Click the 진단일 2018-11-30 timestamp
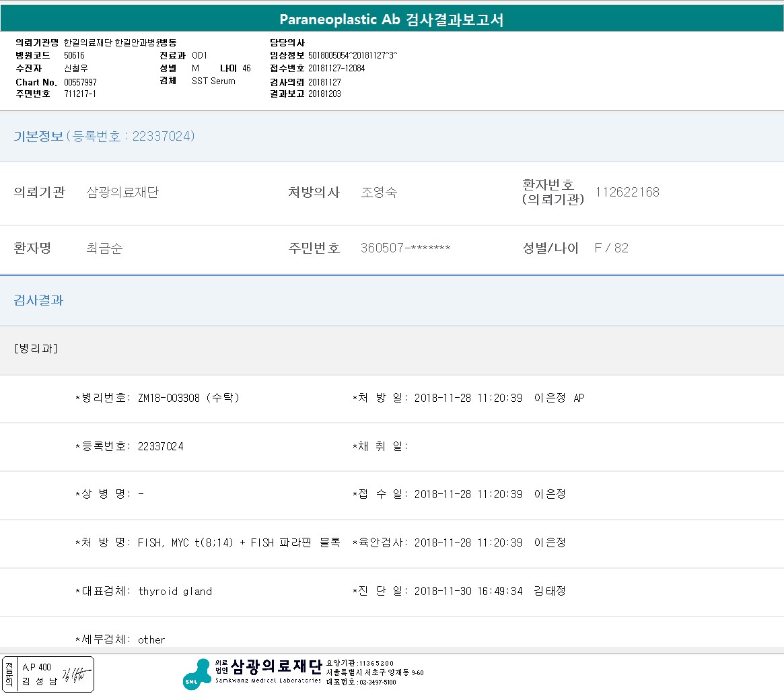Screen dimensions: 784x700 [468, 591]
